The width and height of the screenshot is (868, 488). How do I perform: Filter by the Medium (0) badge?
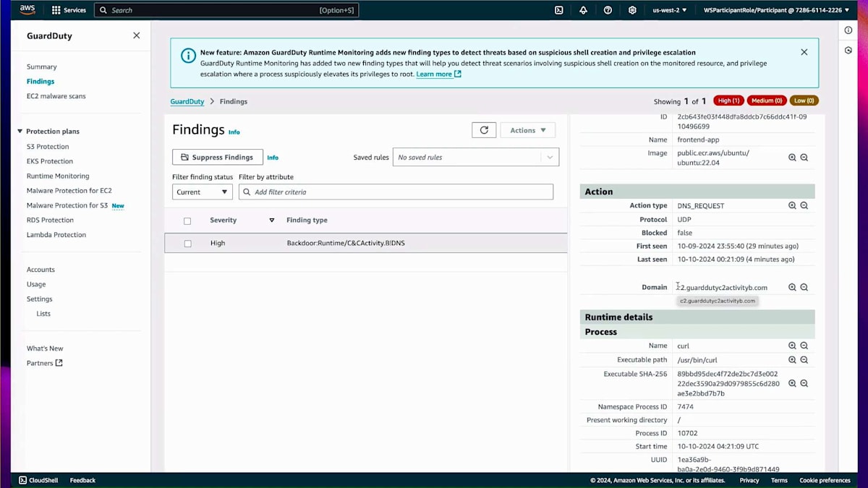(x=766, y=101)
